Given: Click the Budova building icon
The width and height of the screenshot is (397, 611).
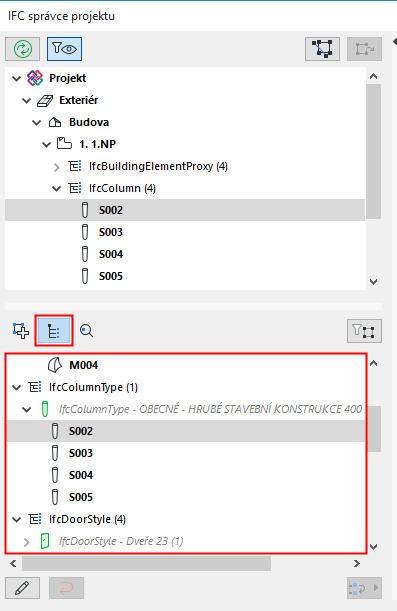Looking at the screenshot, I should 55,122.
